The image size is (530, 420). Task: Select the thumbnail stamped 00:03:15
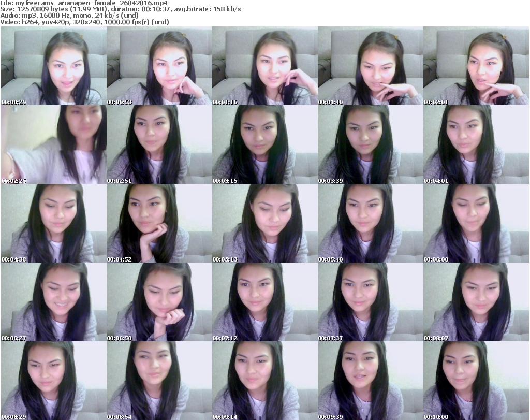(x=265, y=144)
